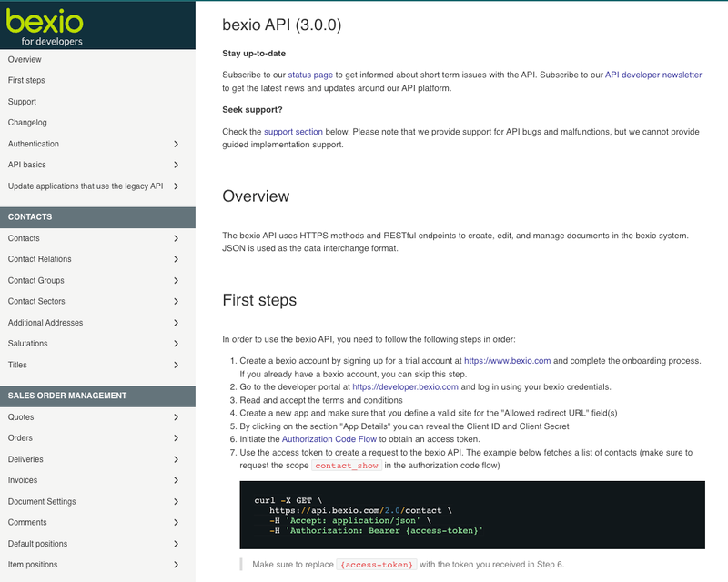
Task: Expand Document Settings chevron arrow
Action: coord(176,502)
